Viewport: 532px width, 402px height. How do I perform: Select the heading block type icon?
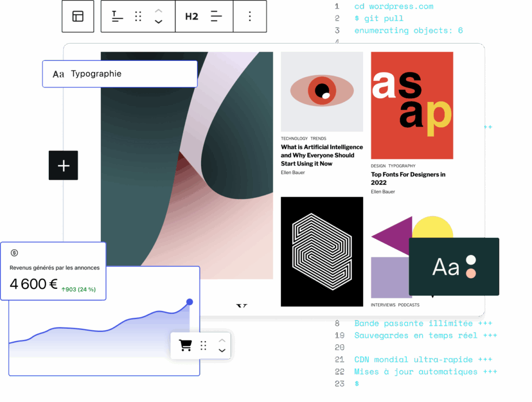pyautogui.click(x=118, y=17)
